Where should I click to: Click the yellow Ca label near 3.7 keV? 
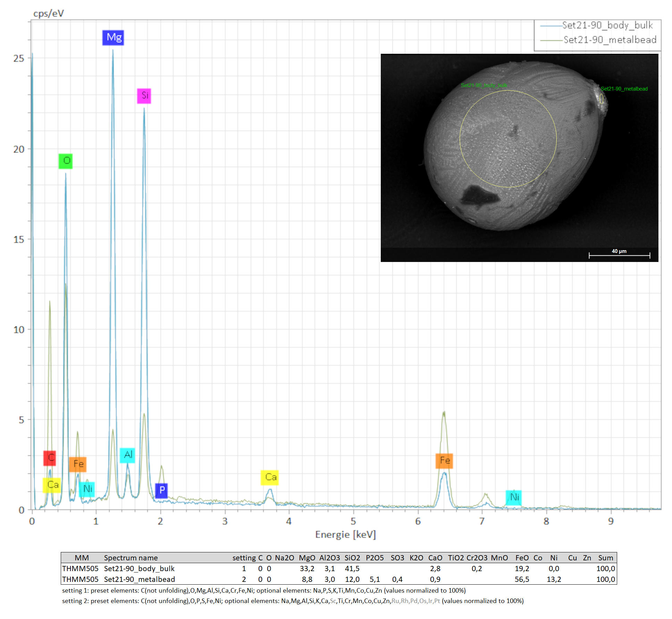click(270, 477)
